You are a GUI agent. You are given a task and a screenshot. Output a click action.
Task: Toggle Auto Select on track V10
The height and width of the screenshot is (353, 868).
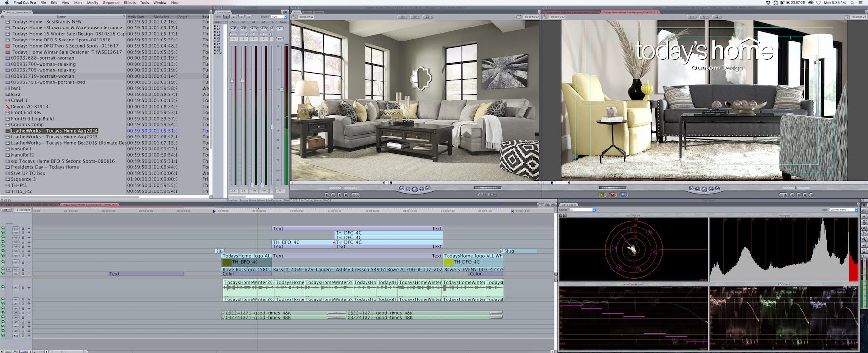pos(29,229)
